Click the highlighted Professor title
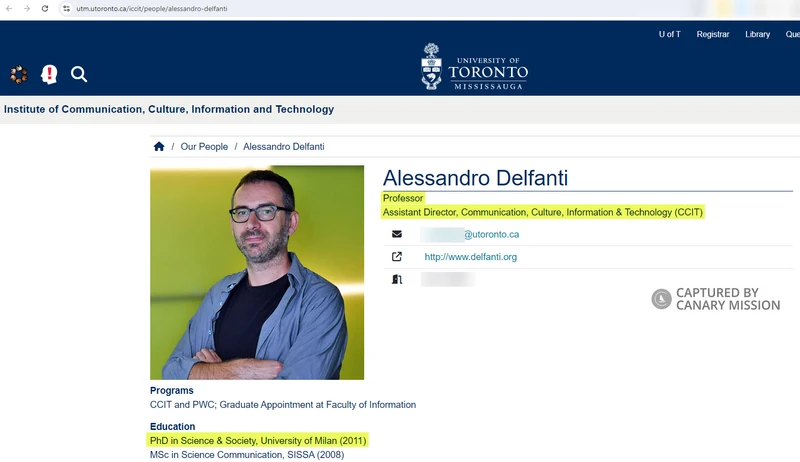 [403, 198]
